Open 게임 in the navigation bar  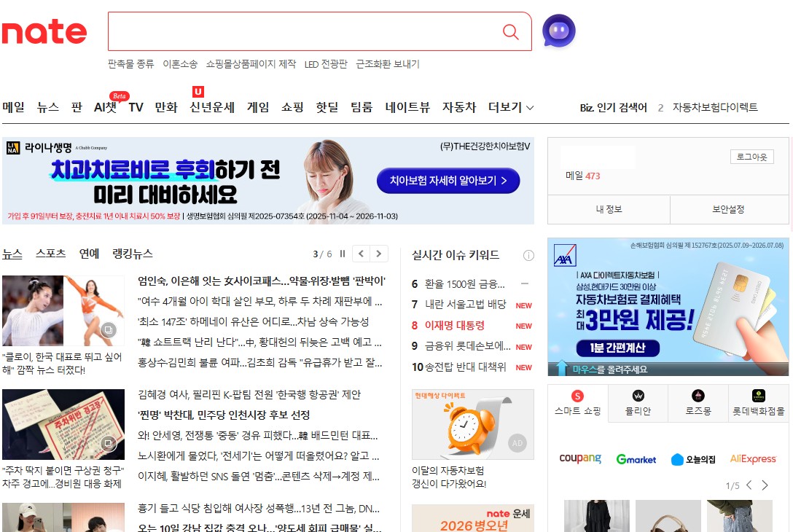tap(258, 107)
